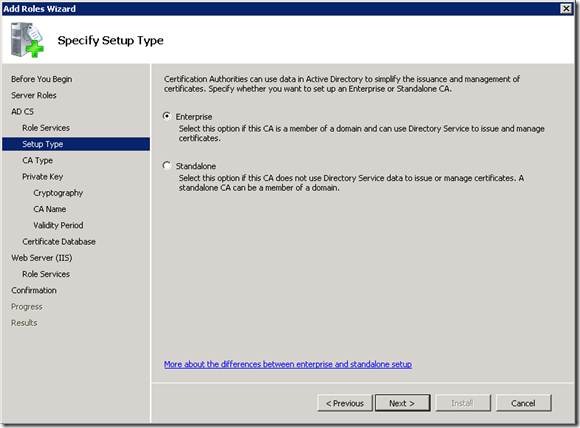This screenshot has height=428, width=580.
Task: Go to the Server Roles step
Action: (34, 95)
